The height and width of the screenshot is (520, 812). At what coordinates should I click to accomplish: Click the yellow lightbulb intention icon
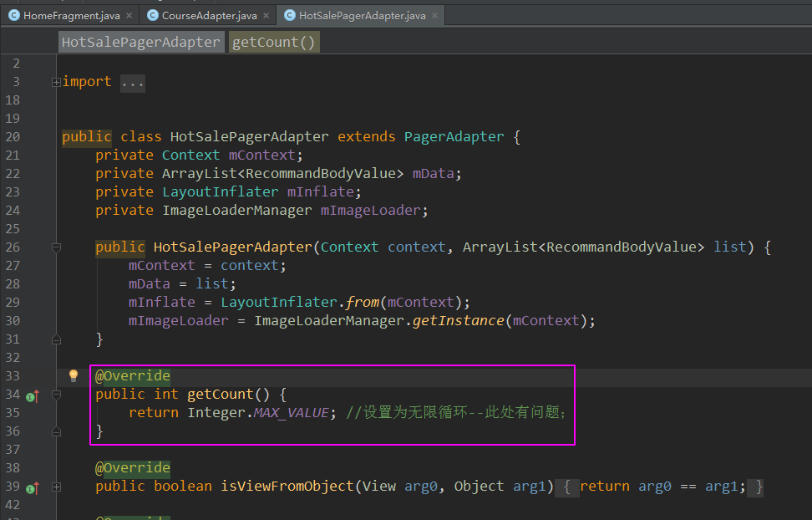73,375
